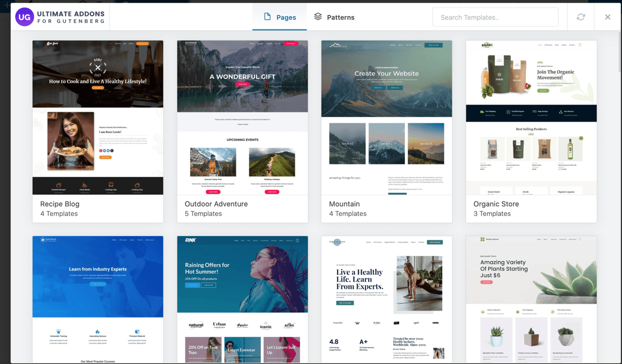Open the blue Learn from Industry Experts template

[98, 299]
